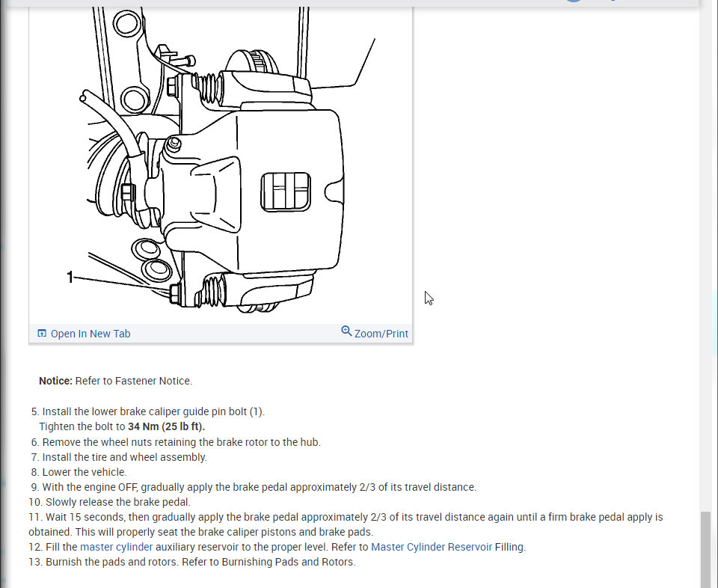The image size is (718, 588).
Task: Select the text '34 Nm (25 lb ft).'
Action: pos(166,426)
